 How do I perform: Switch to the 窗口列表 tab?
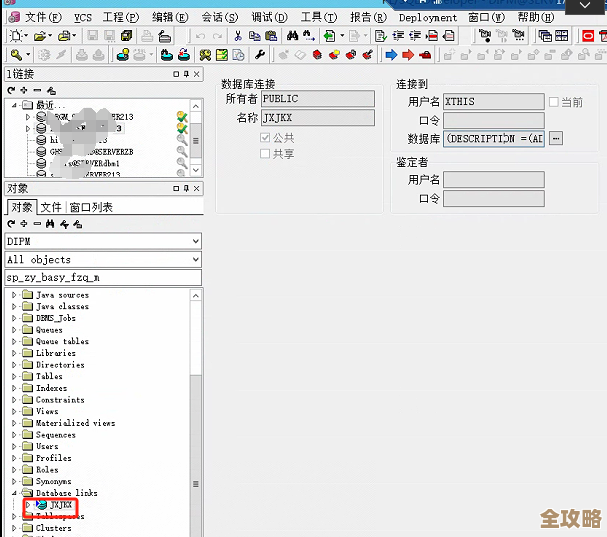click(90, 207)
